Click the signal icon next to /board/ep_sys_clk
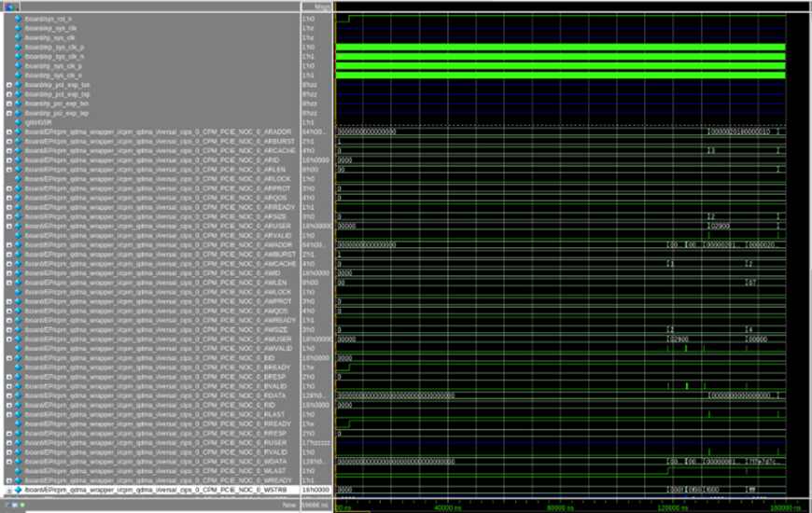812x513 pixels. coord(18,28)
